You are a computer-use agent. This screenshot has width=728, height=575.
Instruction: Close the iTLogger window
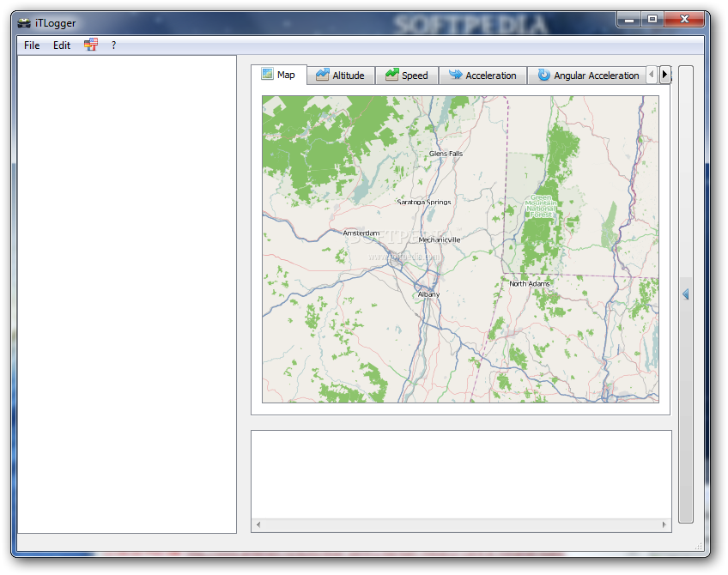[x=684, y=20]
